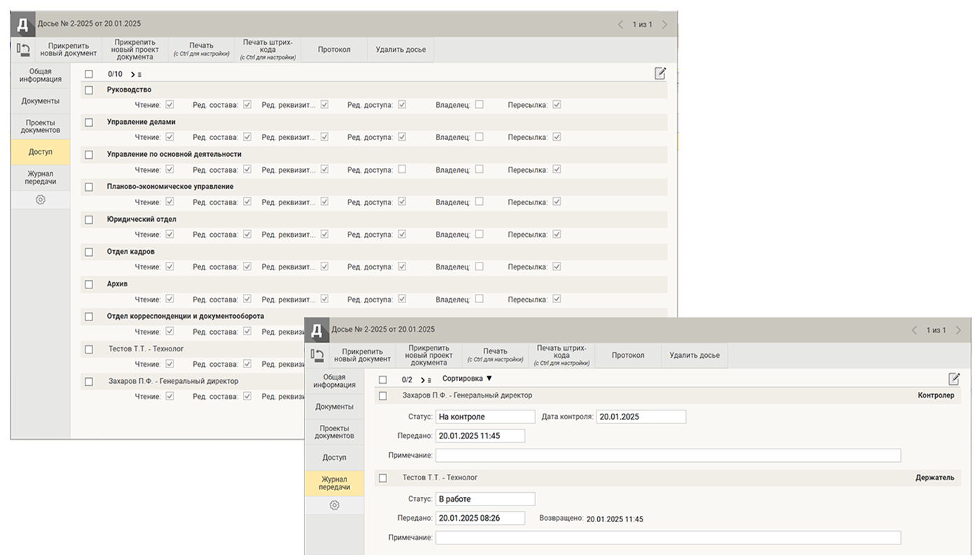Click the edit pencil icon in the transfer journal window

(x=954, y=379)
